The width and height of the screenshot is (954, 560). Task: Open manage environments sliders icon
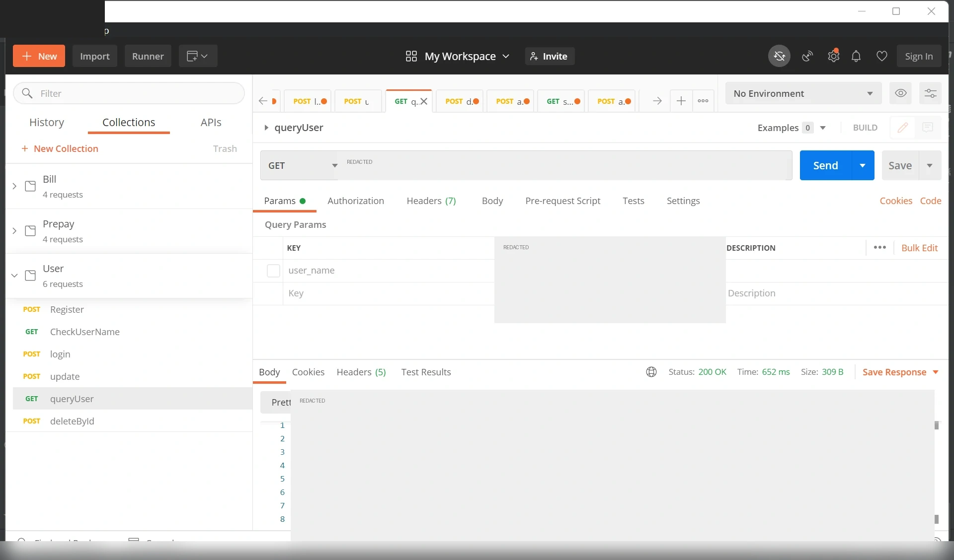[x=930, y=93]
